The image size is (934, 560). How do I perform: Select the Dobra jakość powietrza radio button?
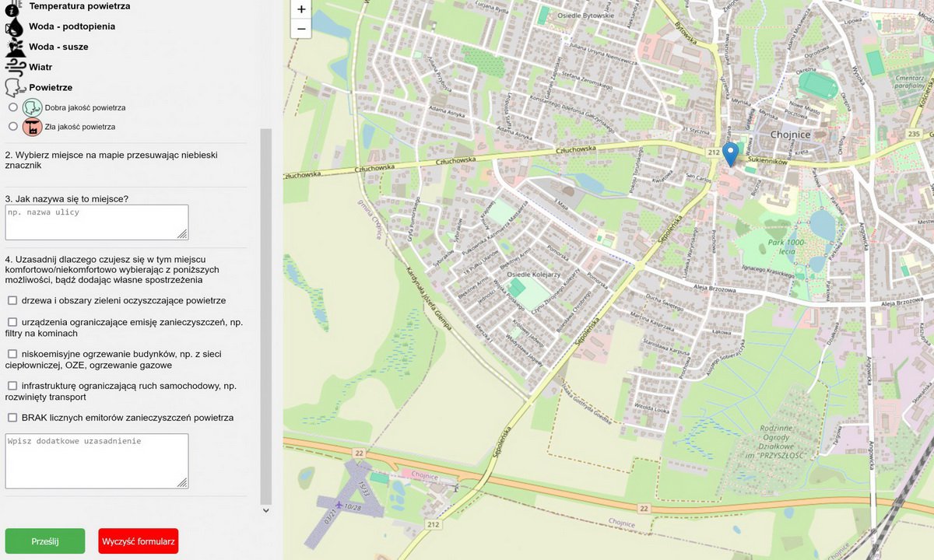tap(12, 107)
